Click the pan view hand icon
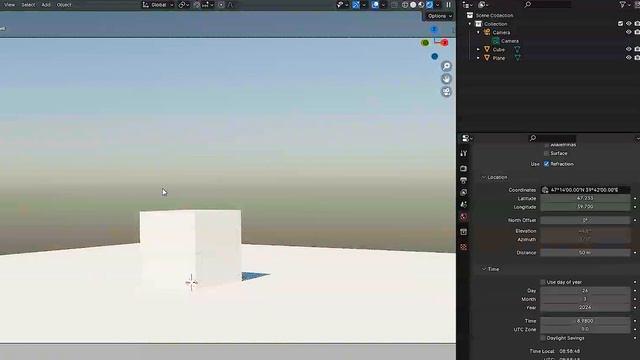The height and width of the screenshot is (360, 640). click(x=447, y=79)
